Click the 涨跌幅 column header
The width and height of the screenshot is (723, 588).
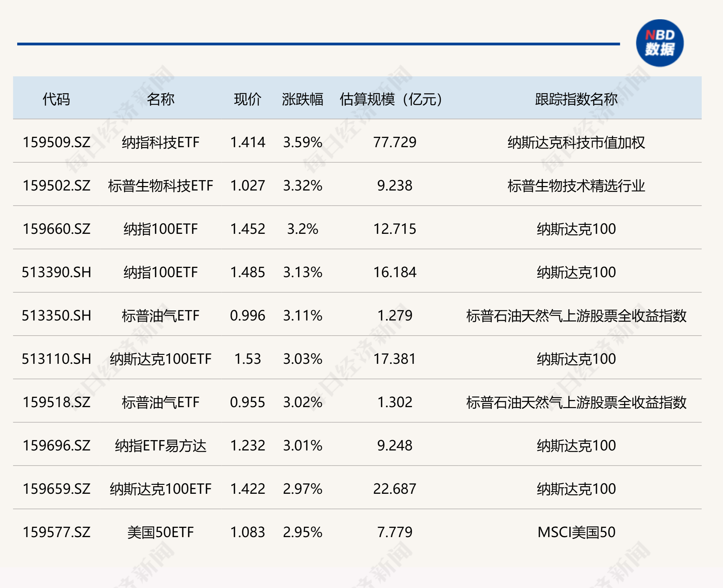tap(302, 99)
